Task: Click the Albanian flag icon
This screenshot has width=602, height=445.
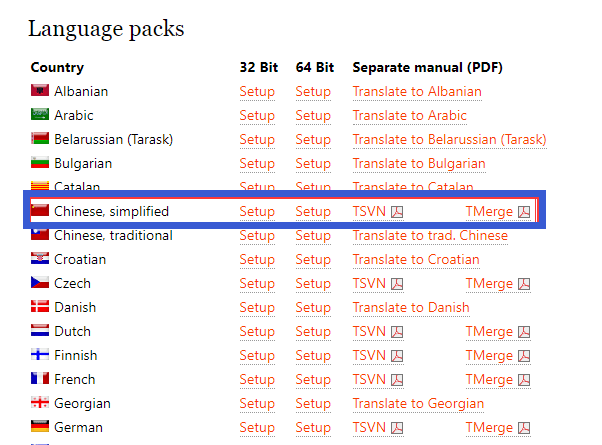Action: [40, 90]
